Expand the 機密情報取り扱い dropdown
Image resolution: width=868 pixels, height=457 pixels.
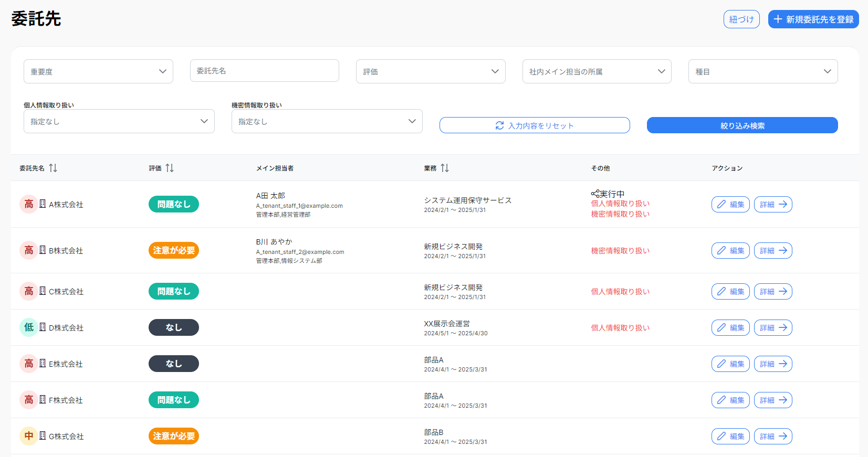pyautogui.click(x=327, y=121)
